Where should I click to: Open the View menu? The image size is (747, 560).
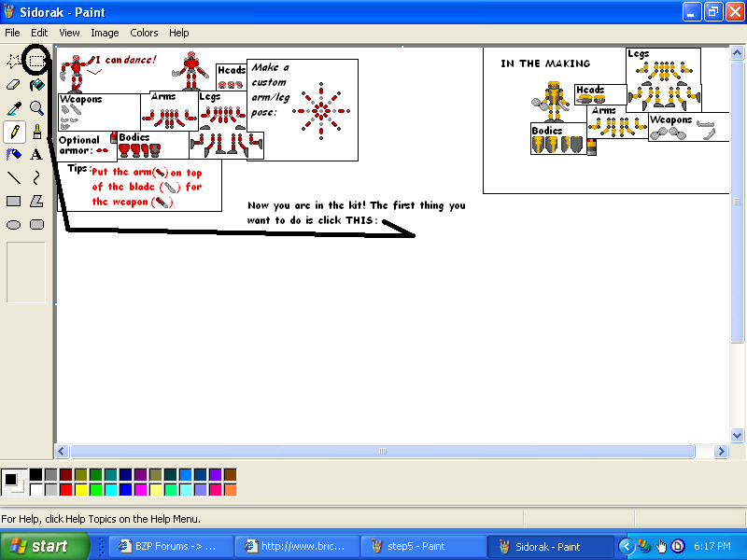(69, 33)
